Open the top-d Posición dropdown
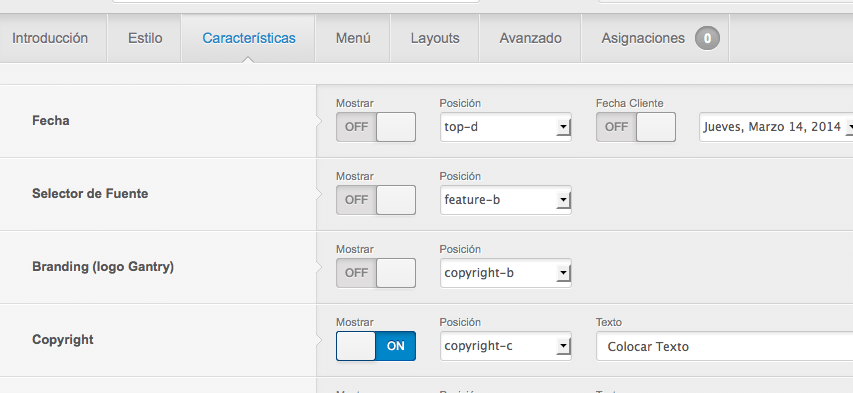853x393 pixels. 506,127
